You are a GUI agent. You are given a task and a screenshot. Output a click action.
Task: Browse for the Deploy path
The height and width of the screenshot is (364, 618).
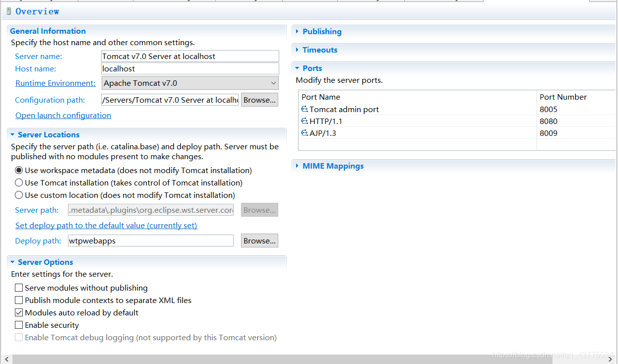click(259, 241)
